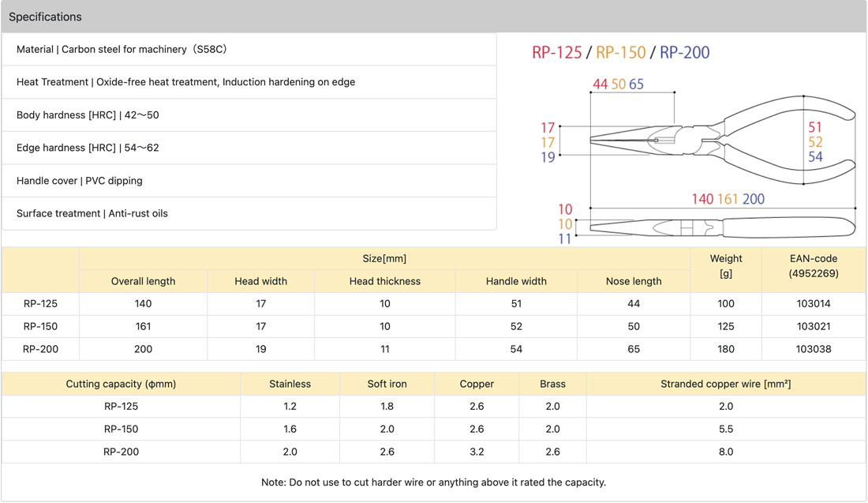Click the blue RP-200 model label in legend

pos(684,53)
